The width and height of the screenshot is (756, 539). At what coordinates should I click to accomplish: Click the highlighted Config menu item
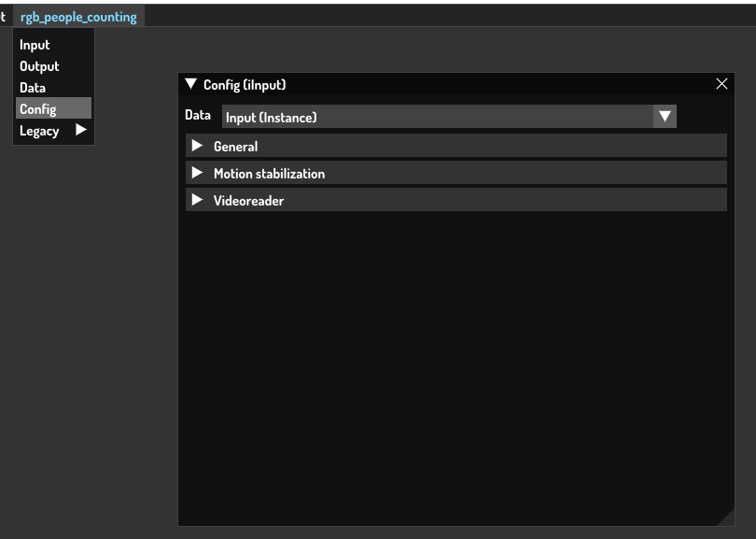coord(38,109)
